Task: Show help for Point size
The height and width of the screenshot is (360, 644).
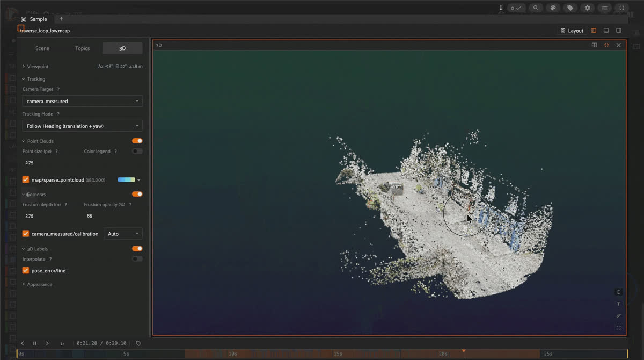Action: point(56,152)
